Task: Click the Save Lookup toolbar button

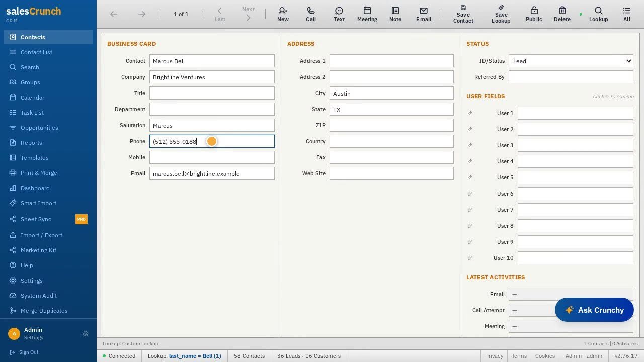Action: (x=501, y=14)
